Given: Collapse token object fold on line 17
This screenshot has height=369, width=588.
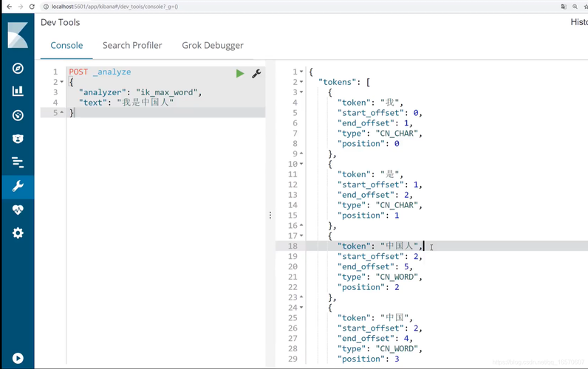Looking at the screenshot, I should tap(301, 235).
